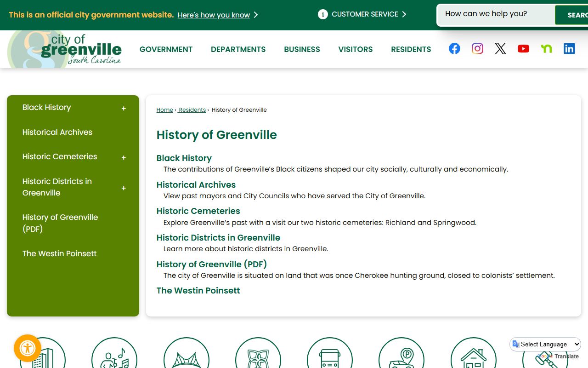The height and width of the screenshot is (368, 588).
Task: Expand the Historic Cemeteries sidebar submenu
Action: tap(124, 158)
